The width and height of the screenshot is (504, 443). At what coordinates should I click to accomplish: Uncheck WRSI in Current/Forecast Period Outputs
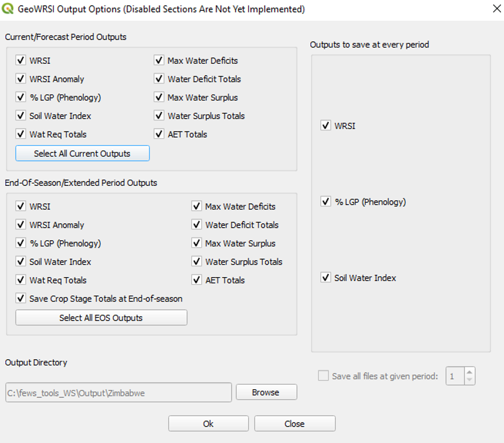[x=21, y=61]
